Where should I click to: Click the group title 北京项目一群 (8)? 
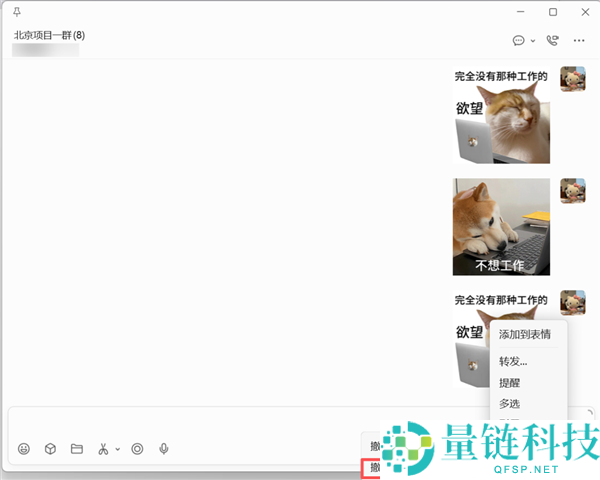tap(49, 35)
